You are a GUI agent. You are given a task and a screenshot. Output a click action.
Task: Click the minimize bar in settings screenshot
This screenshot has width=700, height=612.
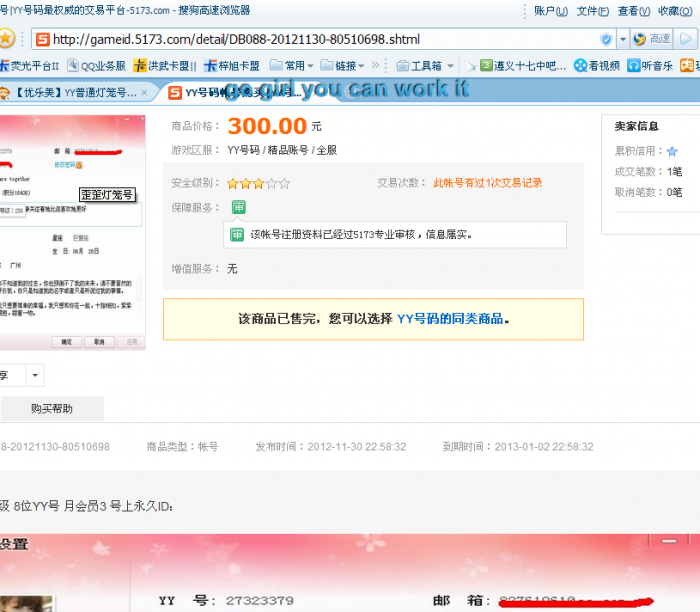pyautogui.click(x=669, y=541)
